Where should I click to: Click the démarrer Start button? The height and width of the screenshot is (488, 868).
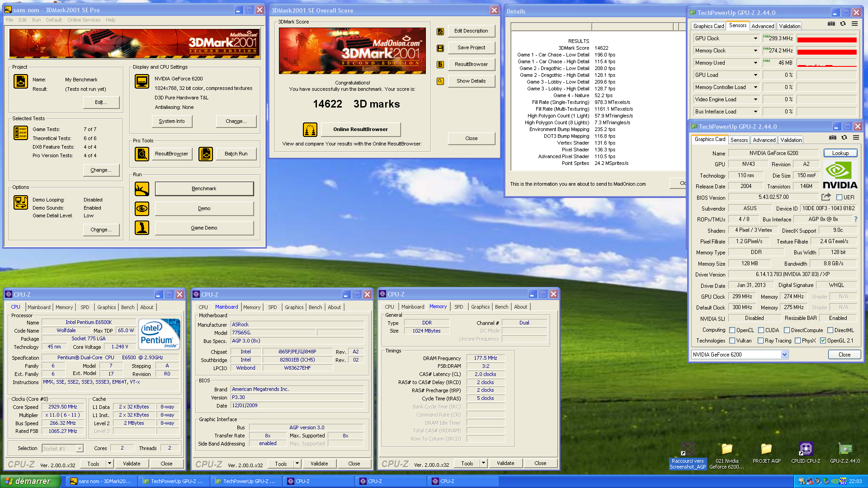pos(30,481)
